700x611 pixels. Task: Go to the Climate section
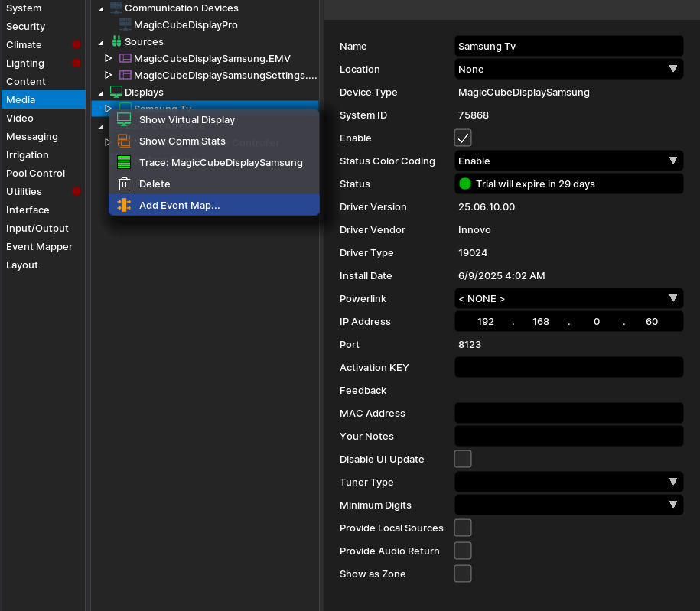coord(44,44)
